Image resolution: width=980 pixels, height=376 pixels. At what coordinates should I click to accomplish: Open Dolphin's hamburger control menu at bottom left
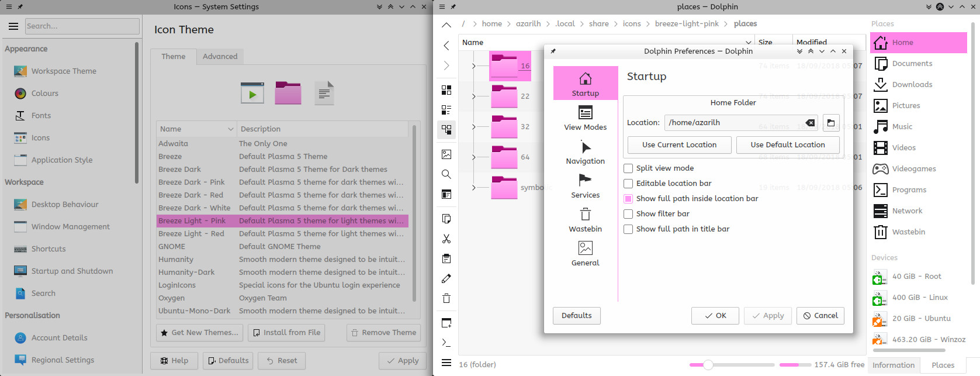(x=446, y=363)
